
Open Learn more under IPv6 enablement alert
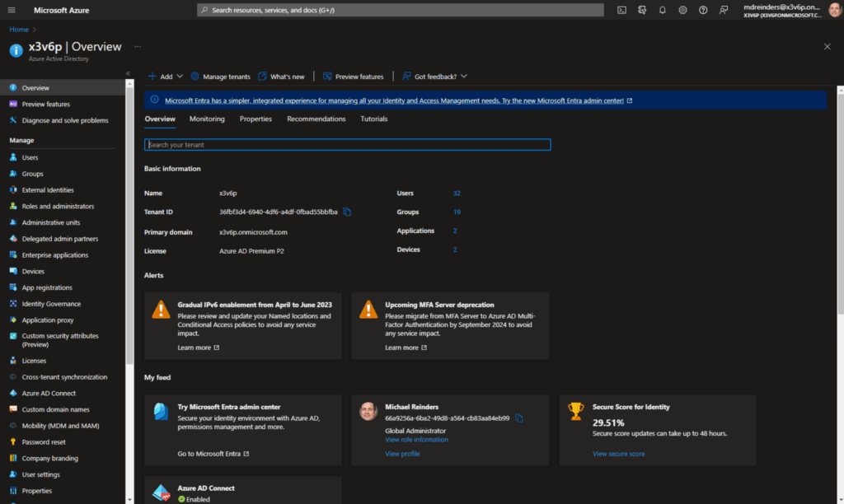199,348
